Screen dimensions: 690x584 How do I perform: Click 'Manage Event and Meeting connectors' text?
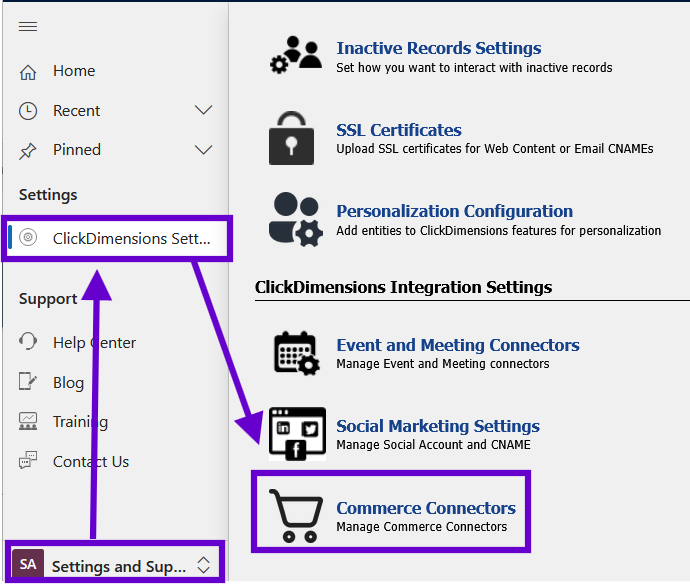pos(443,364)
